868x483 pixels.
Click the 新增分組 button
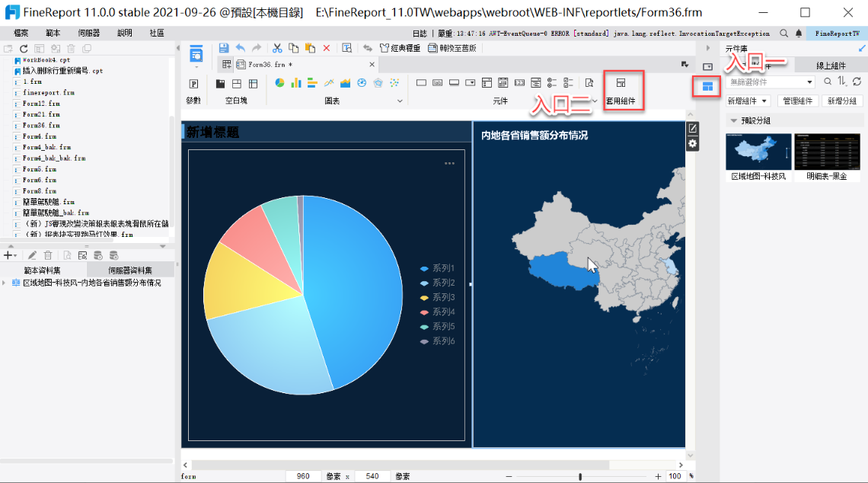point(842,101)
